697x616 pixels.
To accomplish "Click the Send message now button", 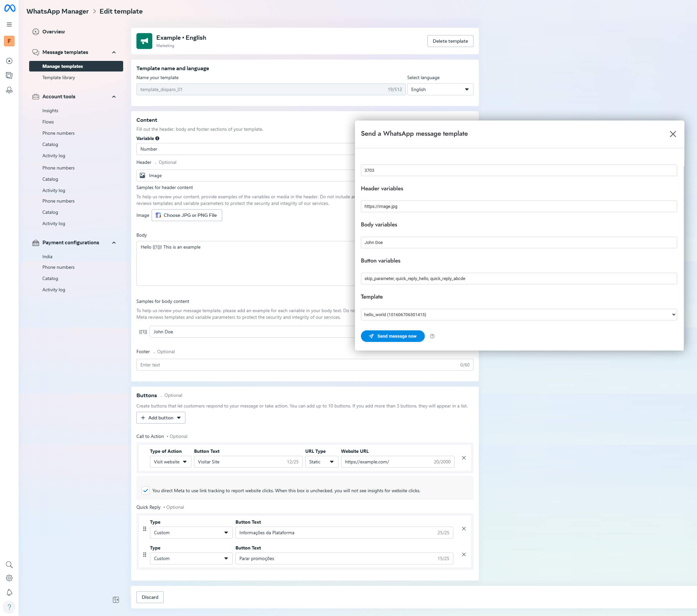I will (x=392, y=336).
